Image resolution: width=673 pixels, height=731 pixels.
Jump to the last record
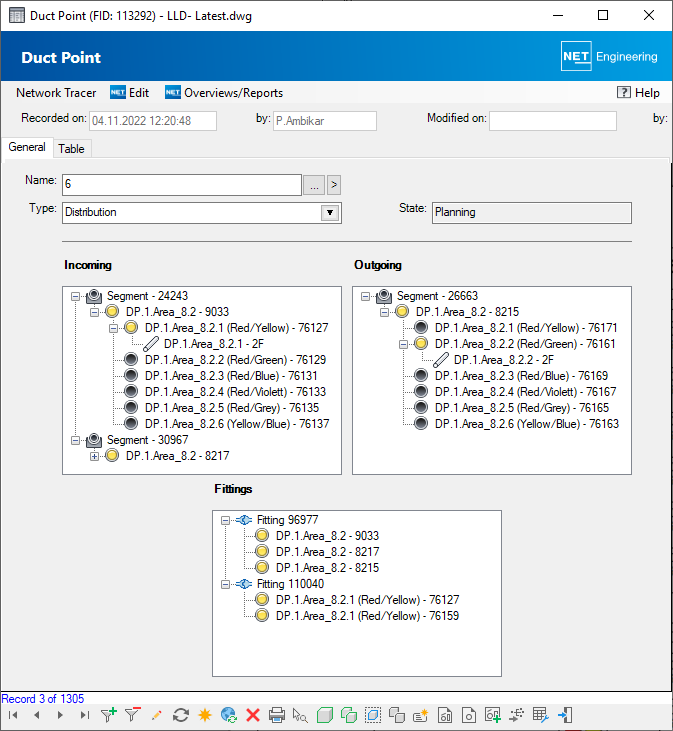(x=84, y=715)
